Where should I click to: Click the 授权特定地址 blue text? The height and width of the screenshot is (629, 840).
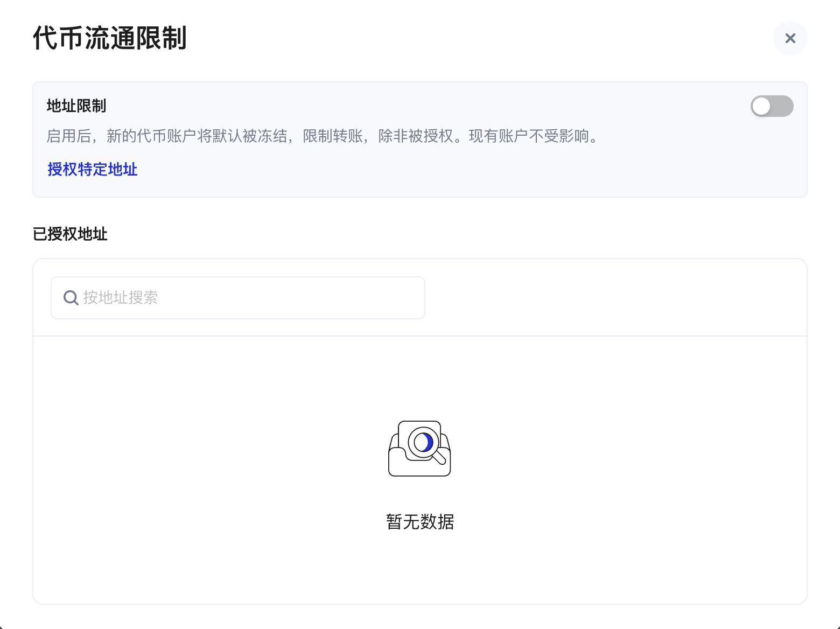click(92, 170)
